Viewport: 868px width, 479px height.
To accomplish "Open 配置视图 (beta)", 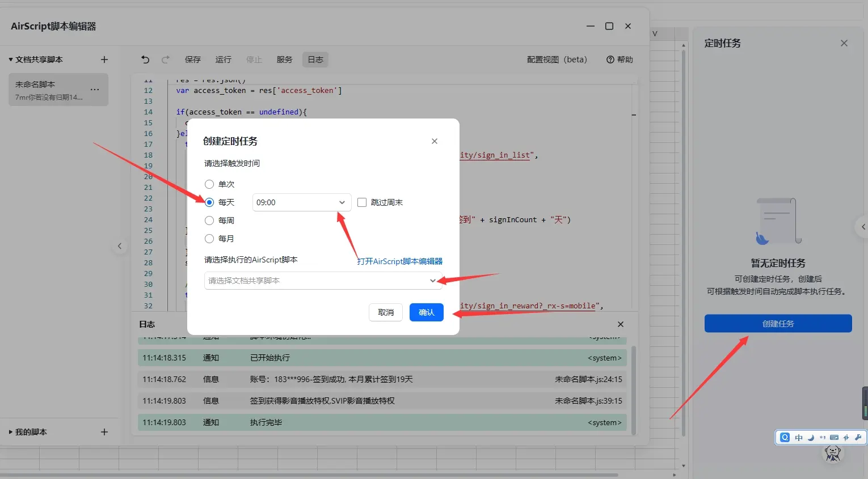I will (557, 60).
